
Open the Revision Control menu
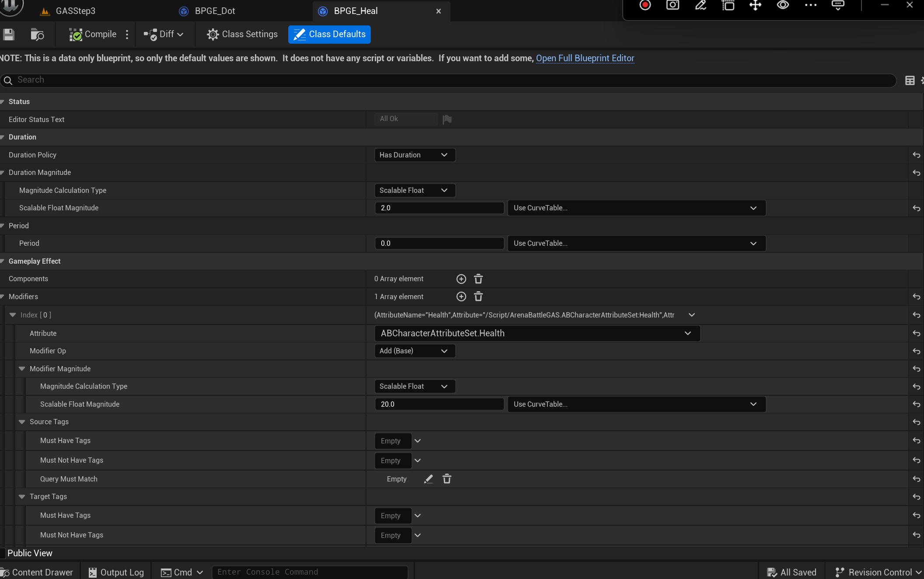(x=878, y=572)
